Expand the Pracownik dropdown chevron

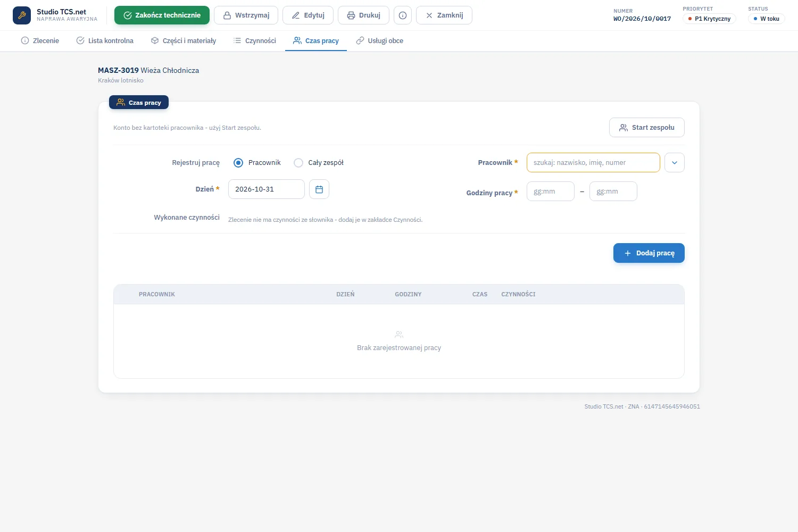click(x=675, y=163)
